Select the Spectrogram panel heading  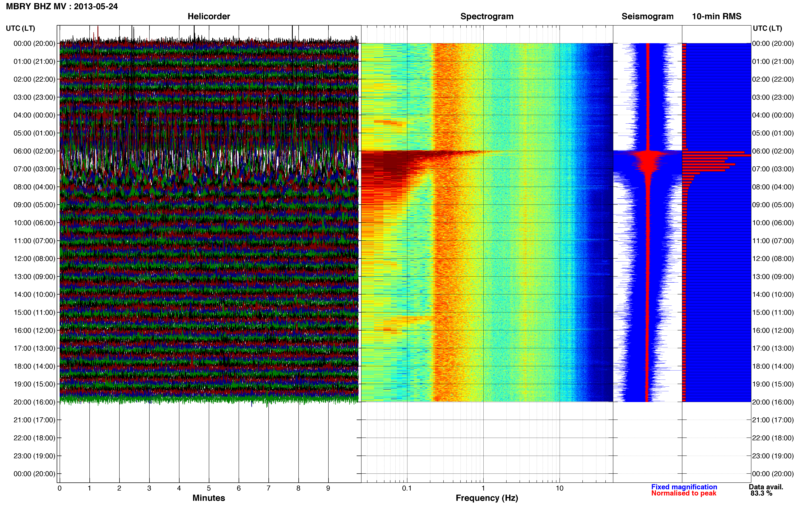click(487, 16)
